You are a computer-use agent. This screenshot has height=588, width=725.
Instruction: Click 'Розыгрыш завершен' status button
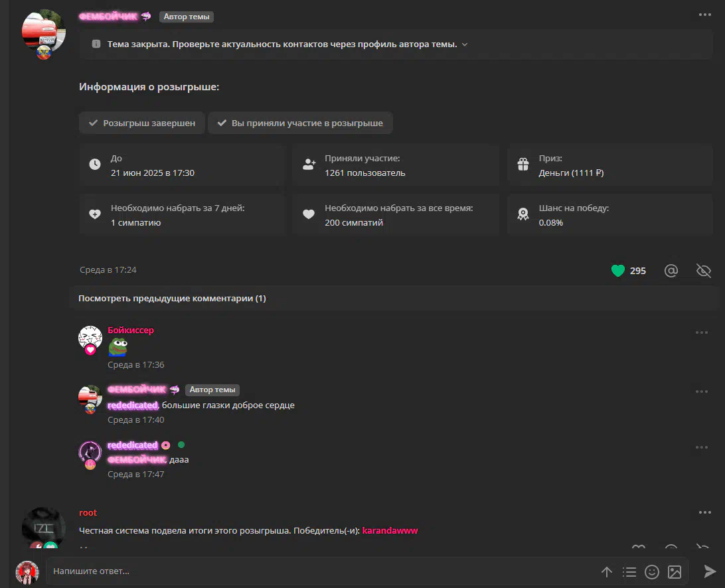click(x=142, y=123)
